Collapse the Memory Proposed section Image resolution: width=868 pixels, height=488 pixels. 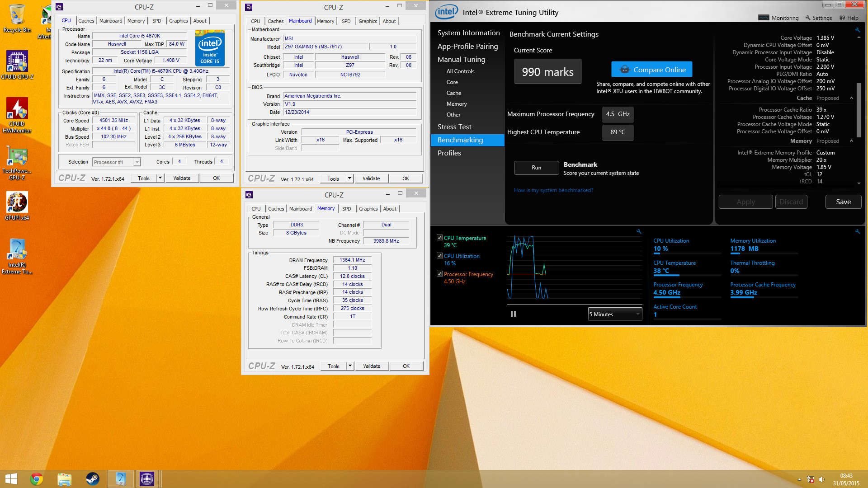point(851,141)
